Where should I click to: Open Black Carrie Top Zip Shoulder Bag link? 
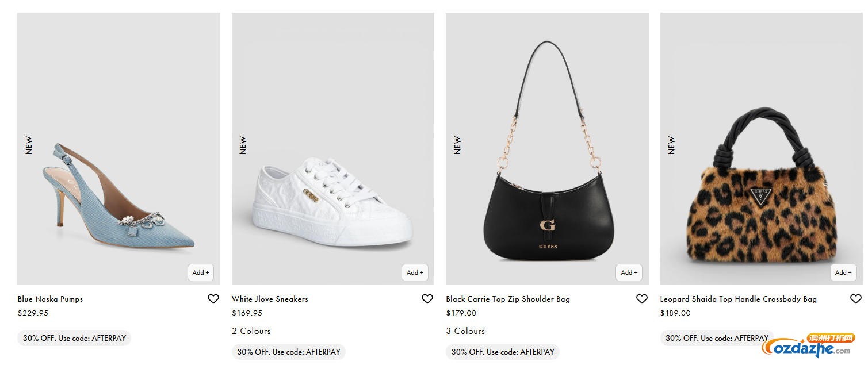[508, 299]
